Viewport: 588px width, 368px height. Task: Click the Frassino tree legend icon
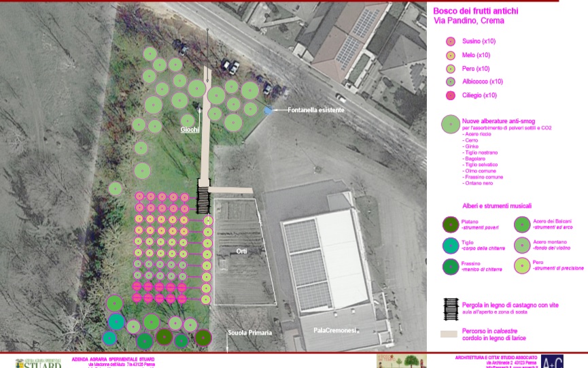click(x=450, y=267)
